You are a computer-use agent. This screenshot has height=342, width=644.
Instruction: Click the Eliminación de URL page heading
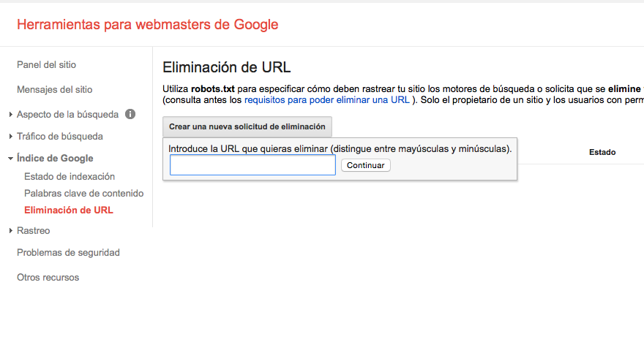[x=227, y=67]
